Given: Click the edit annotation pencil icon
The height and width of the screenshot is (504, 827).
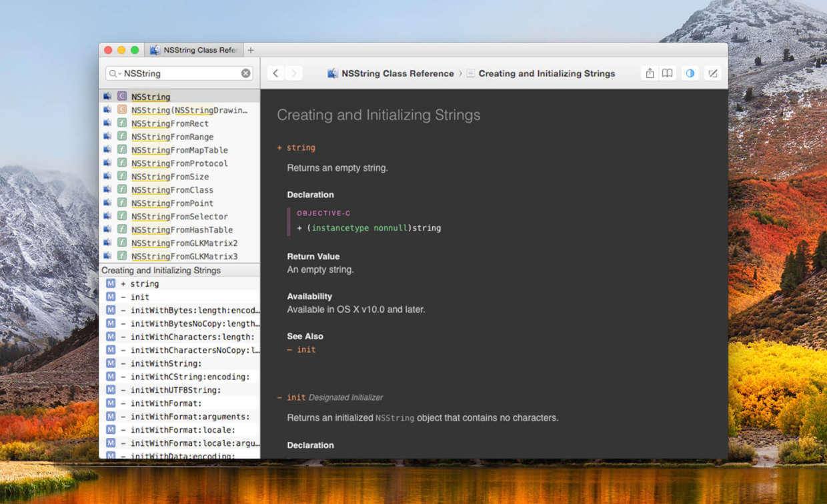Looking at the screenshot, I should point(713,73).
